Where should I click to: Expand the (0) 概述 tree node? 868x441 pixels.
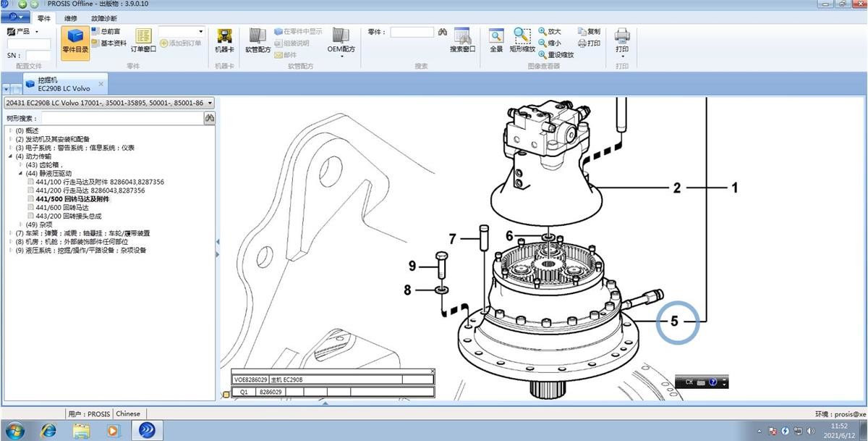click(10, 130)
